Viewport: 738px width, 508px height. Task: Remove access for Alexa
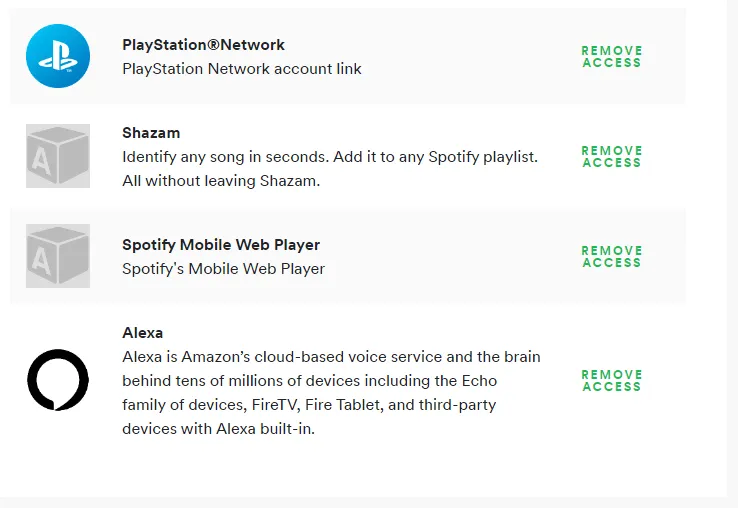(611, 381)
